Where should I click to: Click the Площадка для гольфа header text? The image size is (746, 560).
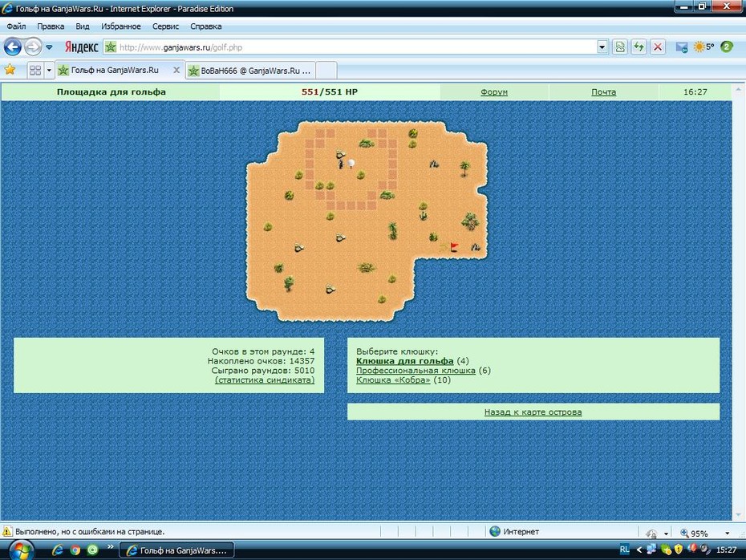[x=111, y=91]
